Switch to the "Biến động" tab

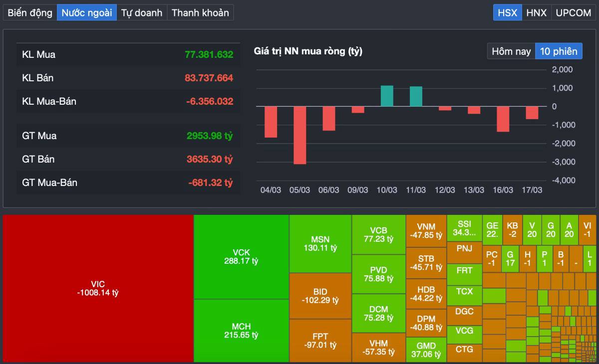29,12
